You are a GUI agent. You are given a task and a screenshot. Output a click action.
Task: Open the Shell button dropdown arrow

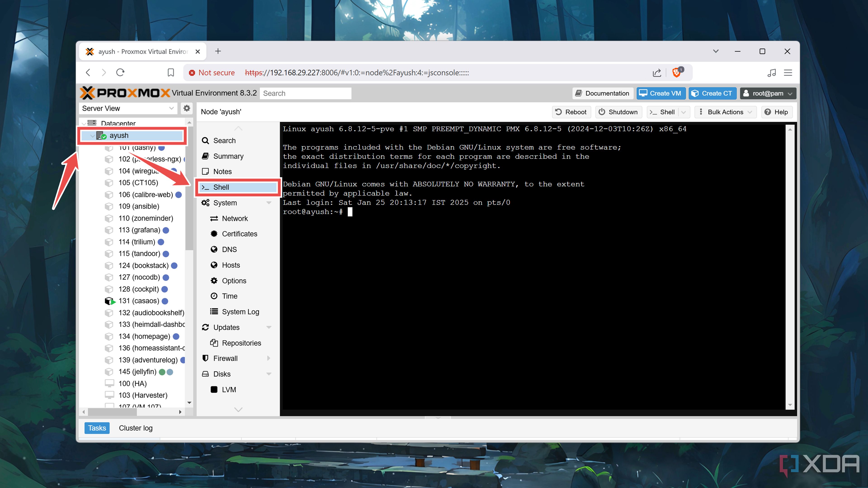(x=684, y=112)
